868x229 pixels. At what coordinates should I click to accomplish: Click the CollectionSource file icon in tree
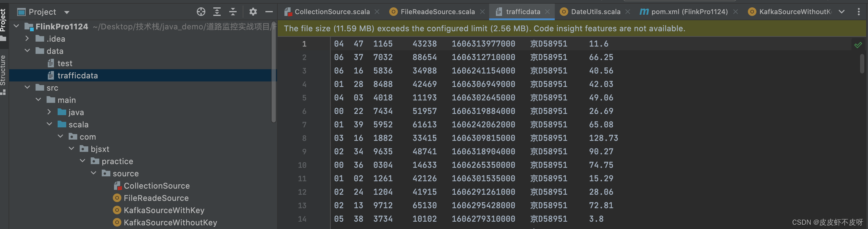click(117, 186)
